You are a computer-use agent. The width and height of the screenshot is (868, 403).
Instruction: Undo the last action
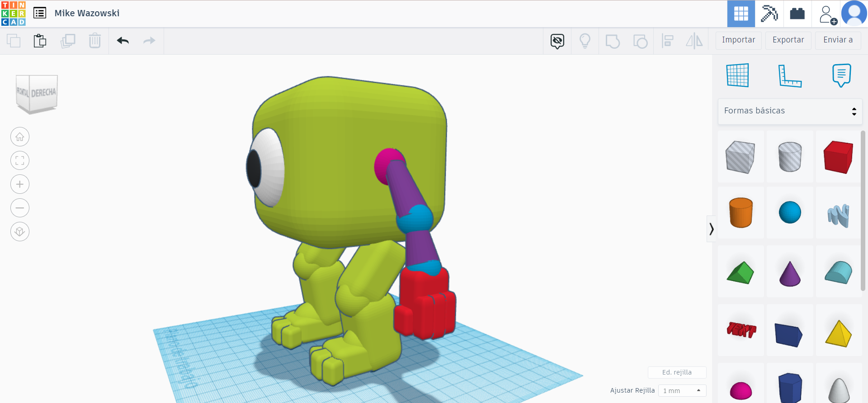point(123,41)
